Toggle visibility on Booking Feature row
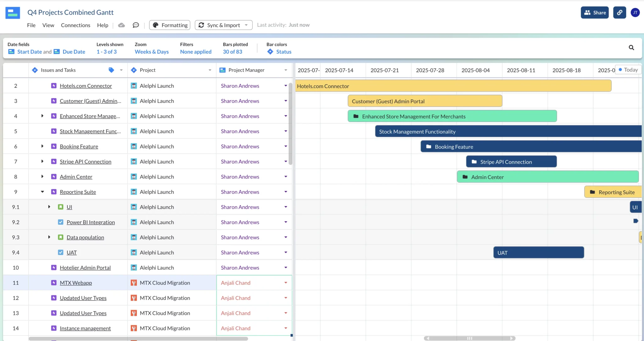 (42, 146)
